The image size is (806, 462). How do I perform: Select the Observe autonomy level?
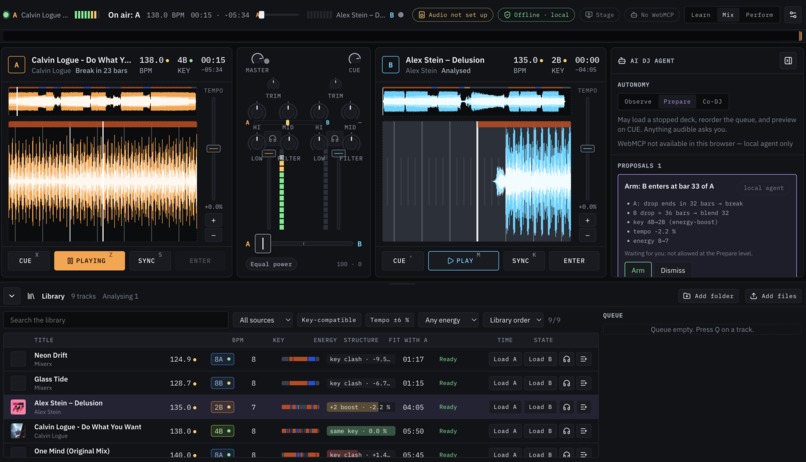tap(637, 102)
